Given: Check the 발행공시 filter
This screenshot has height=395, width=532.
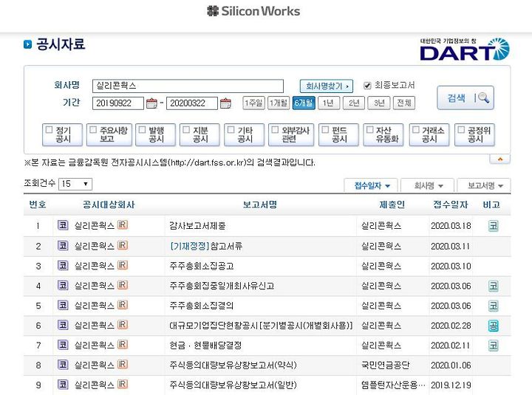Looking at the screenshot, I should [x=142, y=130].
